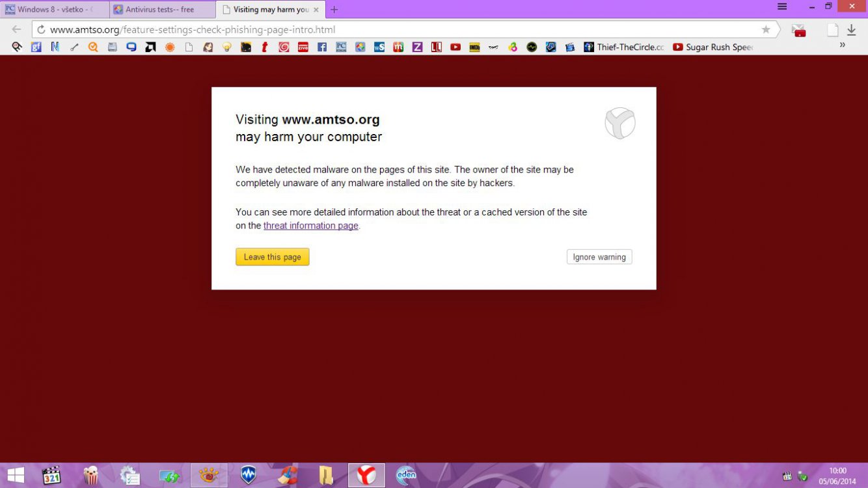
Task: Open the Popcorn Time taskbar icon
Action: (90, 476)
